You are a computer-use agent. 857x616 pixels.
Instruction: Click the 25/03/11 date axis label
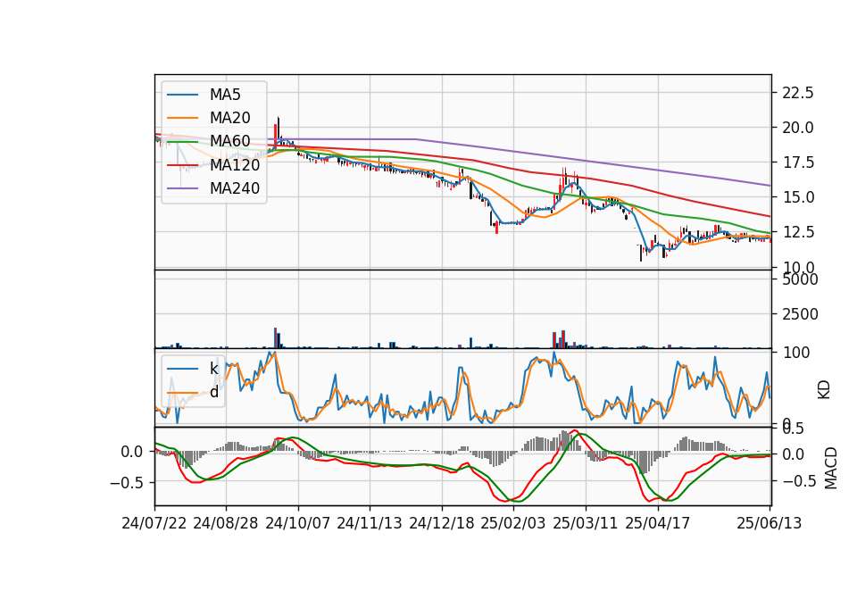(x=586, y=523)
